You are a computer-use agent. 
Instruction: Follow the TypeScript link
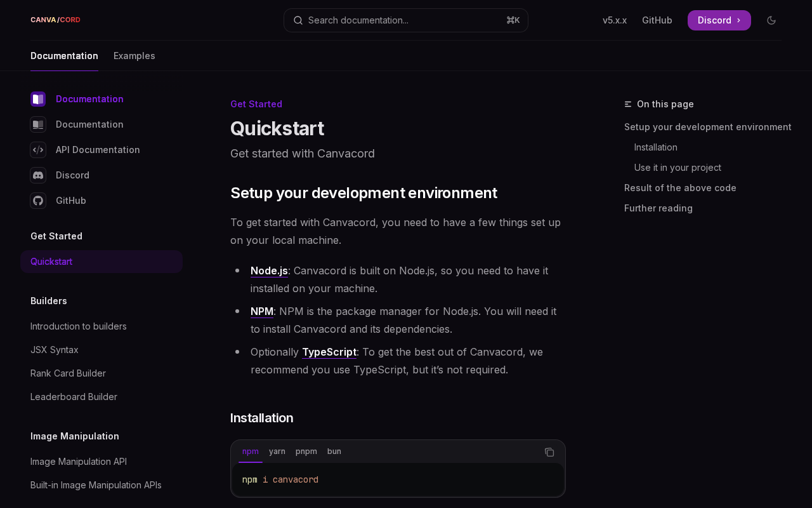329,352
